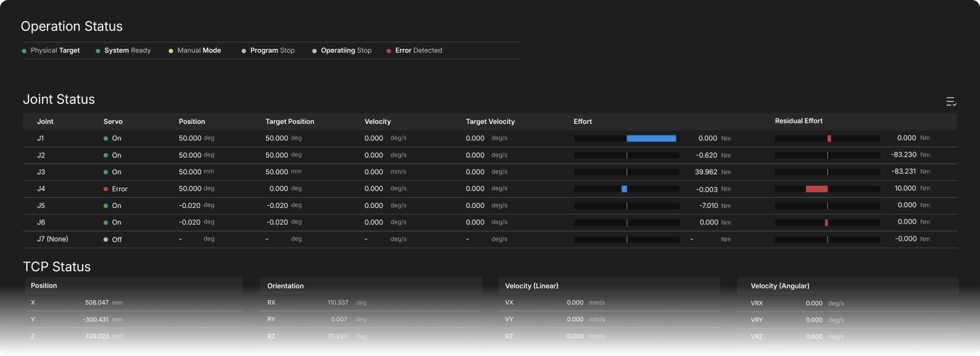This screenshot has height=356, width=980.
Task: Click J7 servo Off status
Action: [113, 239]
